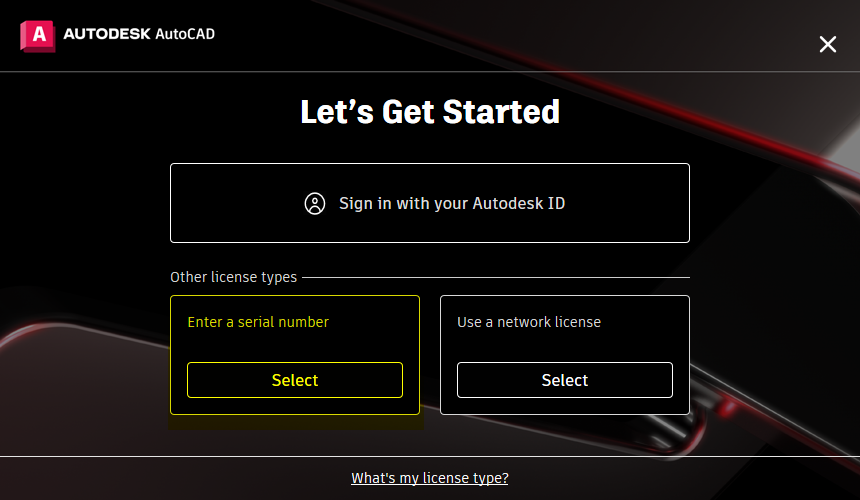Click the AutoCAD product name in header
This screenshot has height=500, width=860.
click(x=185, y=34)
